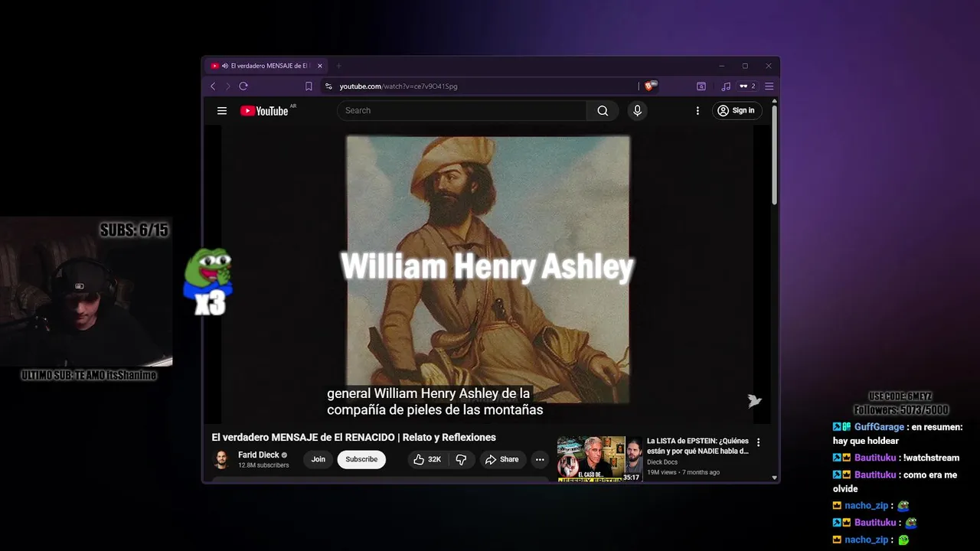Click GuffGarage username in stream chat
This screenshot has width=980, height=551.
(x=878, y=427)
